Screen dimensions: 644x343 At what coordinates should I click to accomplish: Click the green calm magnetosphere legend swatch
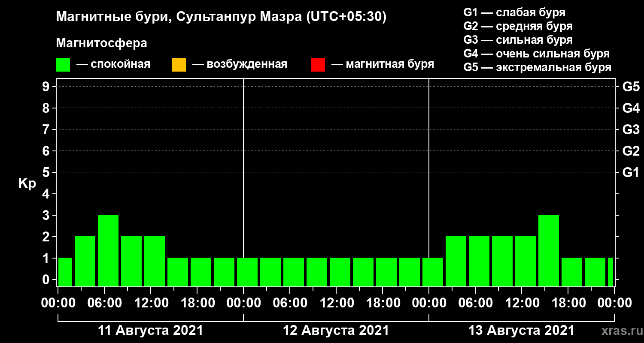pyautogui.click(x=63, y=65)
